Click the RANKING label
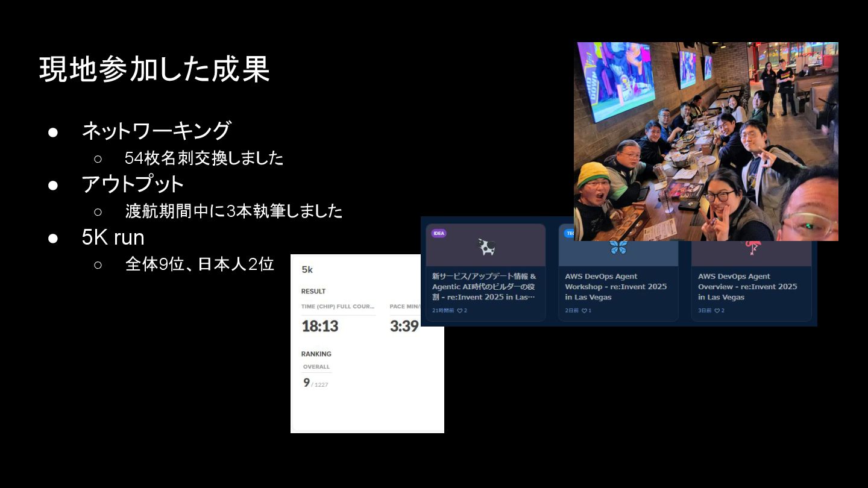The width and height of the screenshot is (868, 488). point(316,354)
